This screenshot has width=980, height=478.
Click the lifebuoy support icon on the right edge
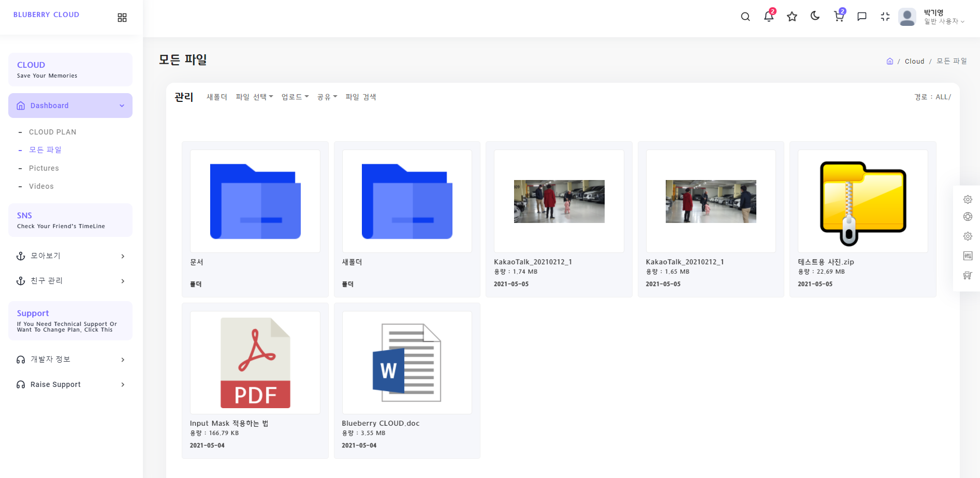pyautogui.click(x=968, y=216)
